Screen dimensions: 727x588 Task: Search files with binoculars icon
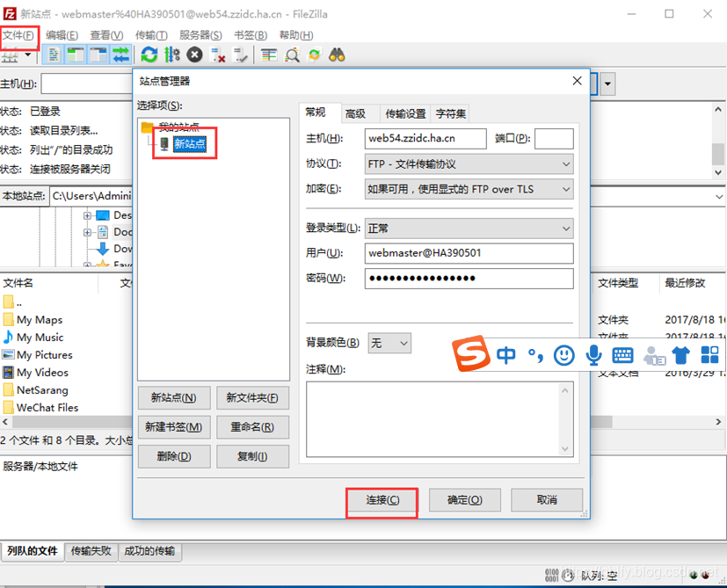tap(337, 55)
